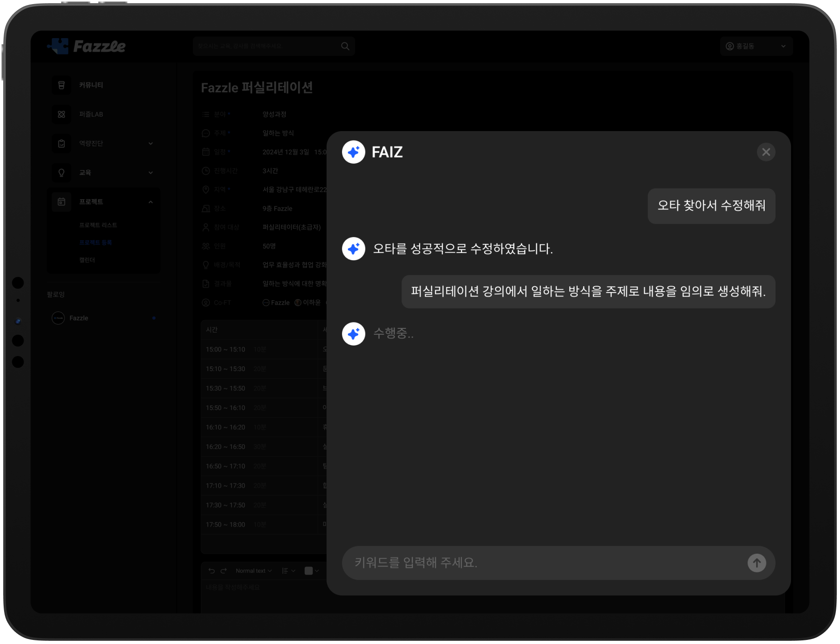
Task: Select the 일하는 방식 topic value
Action: click(278, 133)
